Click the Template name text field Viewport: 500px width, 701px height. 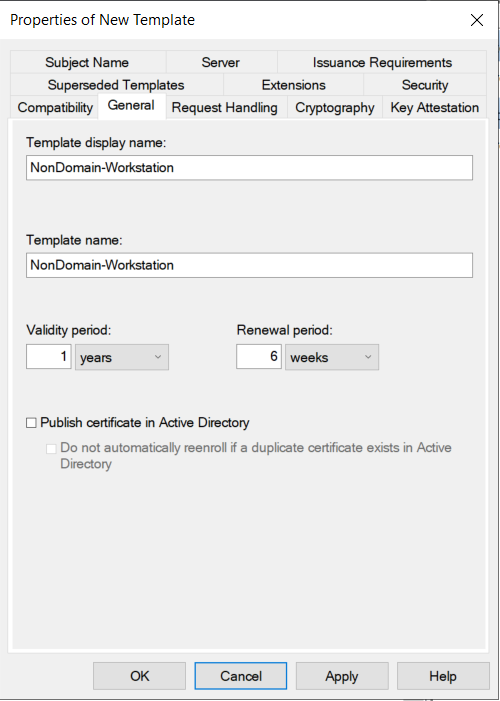[249, 265]
